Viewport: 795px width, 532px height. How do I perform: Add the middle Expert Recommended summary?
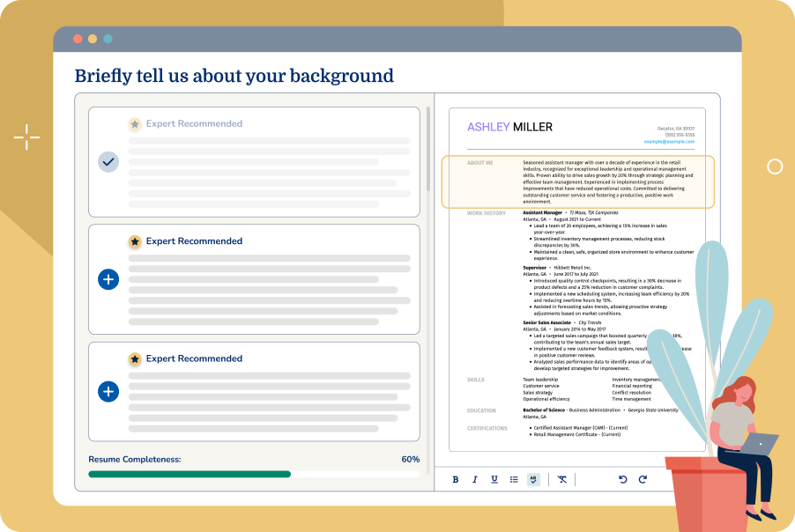pos(108,279)
